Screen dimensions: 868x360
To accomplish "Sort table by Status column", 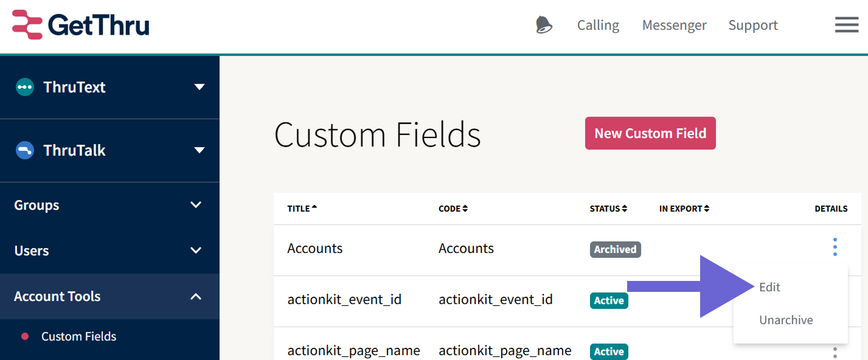I will [608, 209].
